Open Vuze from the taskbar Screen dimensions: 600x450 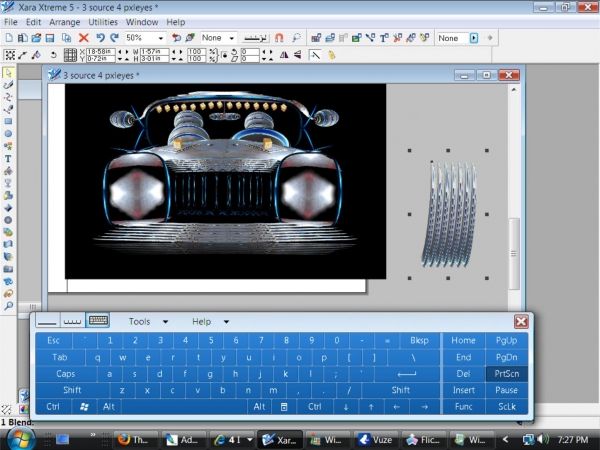pos(377,440)
